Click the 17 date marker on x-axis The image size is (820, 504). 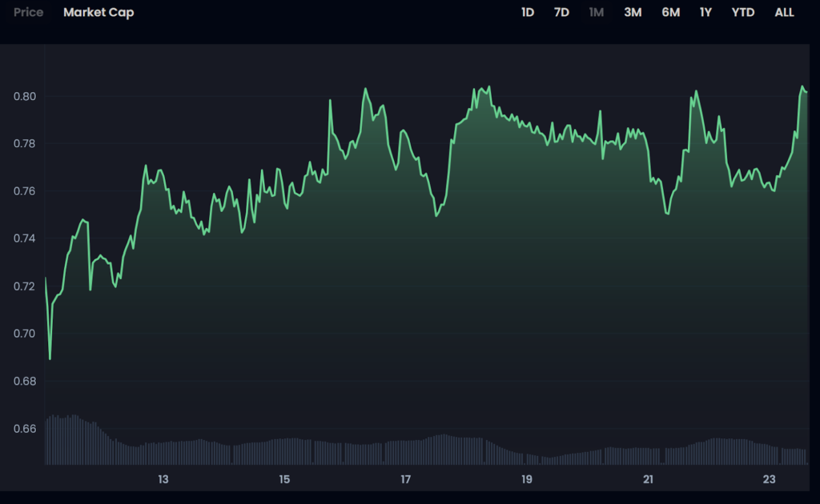(405, 479)
